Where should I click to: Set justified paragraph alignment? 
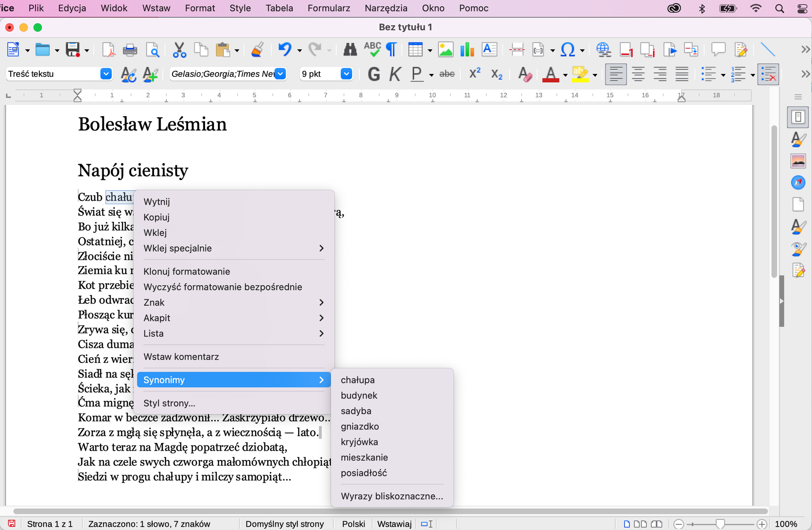click(682, 74)
